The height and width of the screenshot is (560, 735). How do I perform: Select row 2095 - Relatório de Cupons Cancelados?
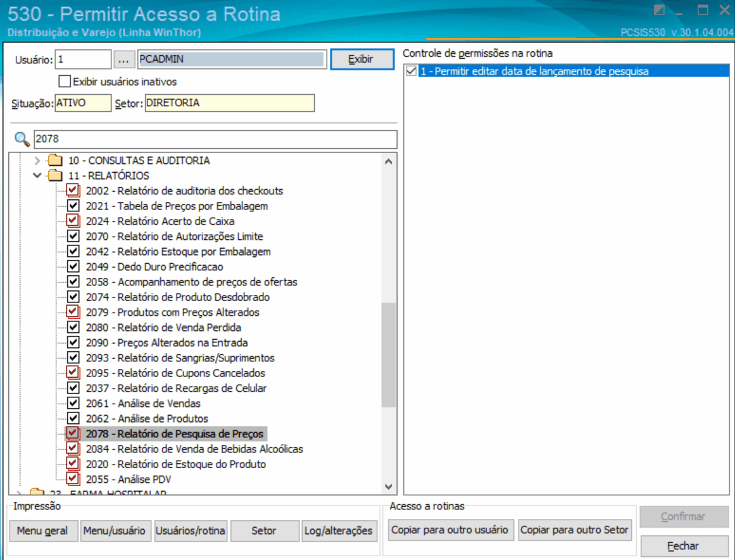pyautogui.click(x=175, y=373)
